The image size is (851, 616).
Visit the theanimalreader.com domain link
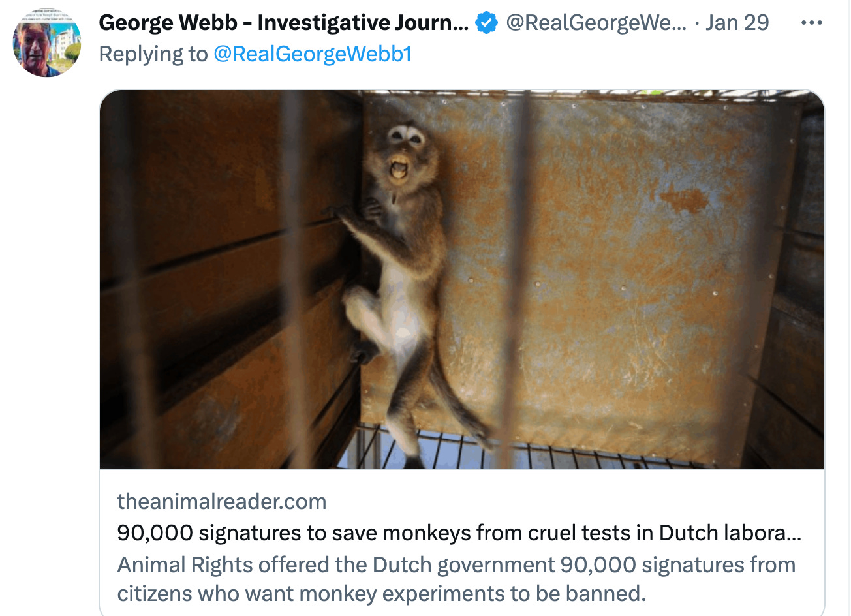[x=222, y=501]
